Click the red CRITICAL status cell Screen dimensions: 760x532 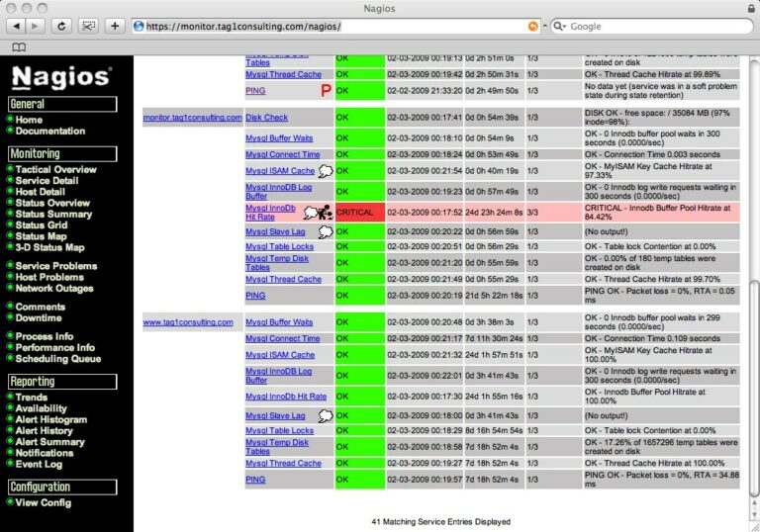tap(360, 213)
